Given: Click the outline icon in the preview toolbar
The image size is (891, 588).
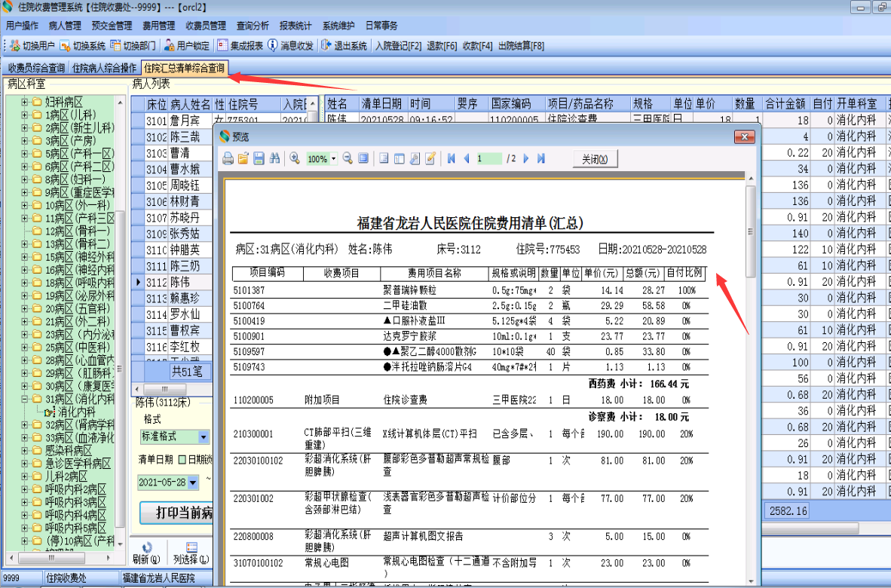Looking at the screenshot, I should tap(384, 158).
